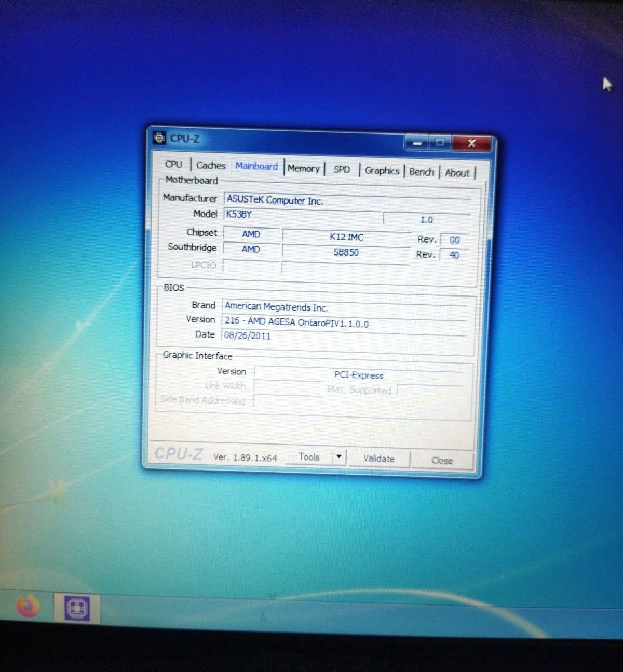Click the Southbridge Rev. field 40

tap(454, 255)
